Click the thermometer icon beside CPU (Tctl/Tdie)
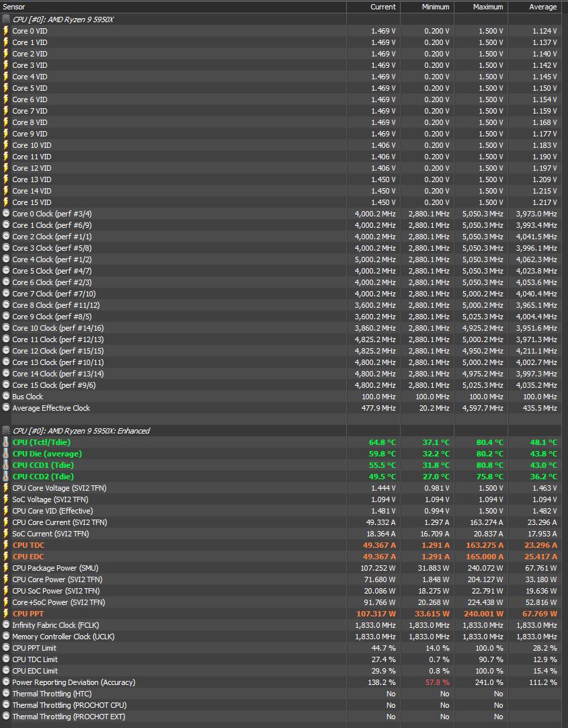The height and width of the screenshot is (728, 568). point(5,442)
